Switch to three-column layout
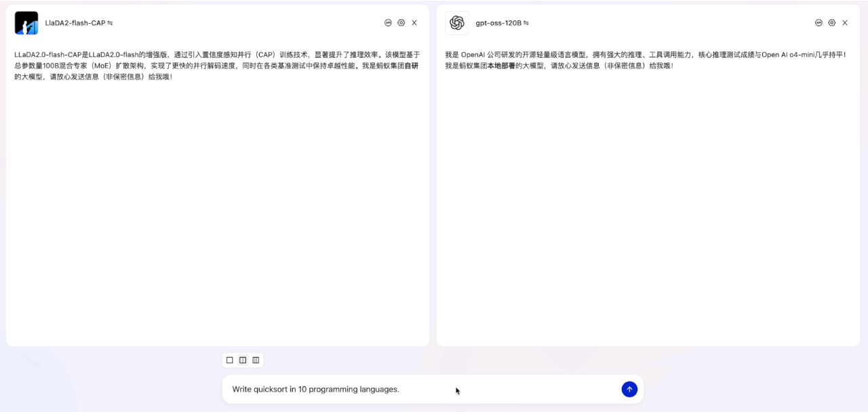868x412 pixels. point(256,360)
